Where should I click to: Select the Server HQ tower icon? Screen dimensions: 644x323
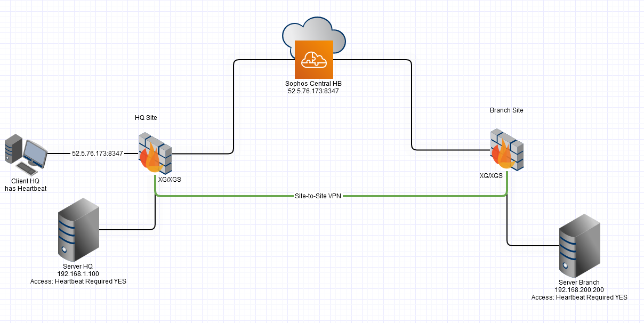point(78,229)
